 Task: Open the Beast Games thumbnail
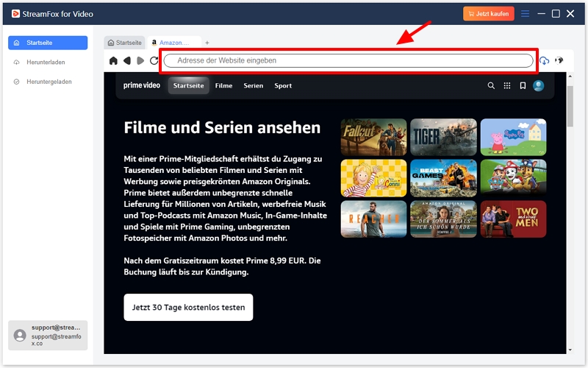pos(443,178)
